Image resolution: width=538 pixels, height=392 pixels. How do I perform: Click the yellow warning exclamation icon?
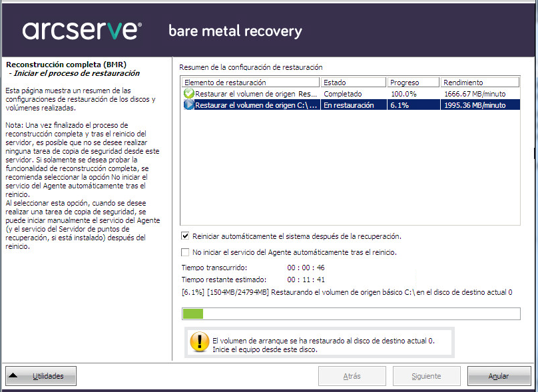pyautogui.click(x=199, y=342)
